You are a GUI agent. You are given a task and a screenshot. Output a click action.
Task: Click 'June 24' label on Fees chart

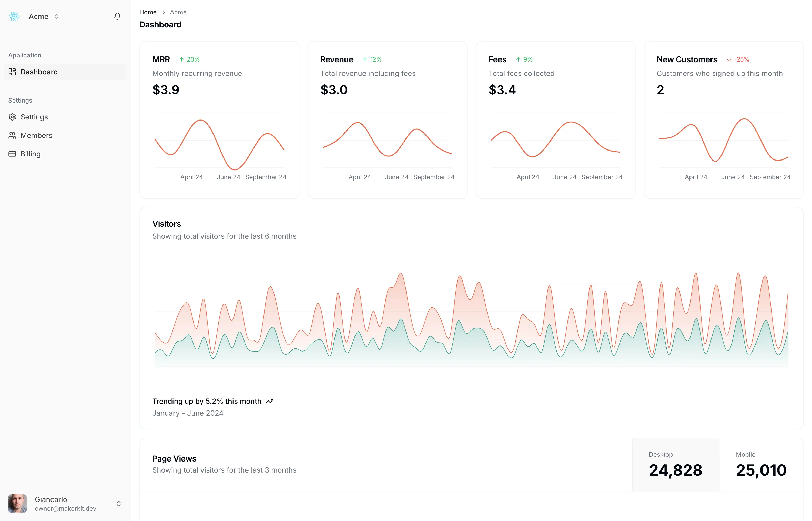click(565, 177)
